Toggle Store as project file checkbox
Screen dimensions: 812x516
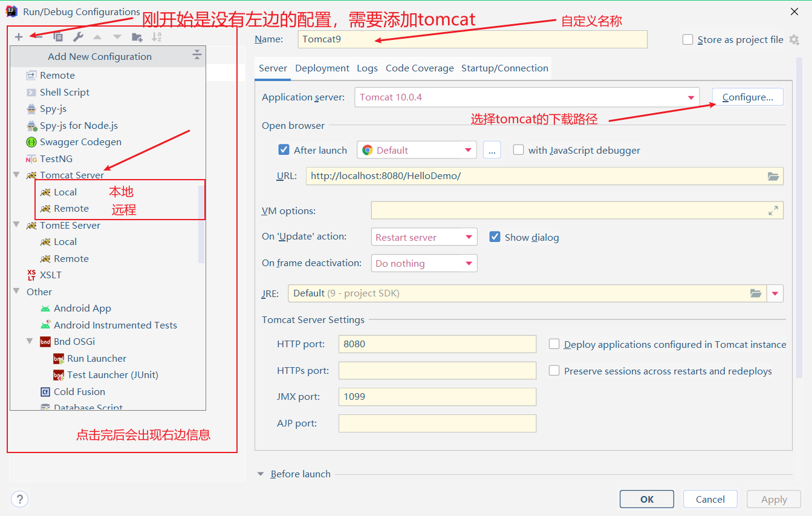click(x=687, y=39)
